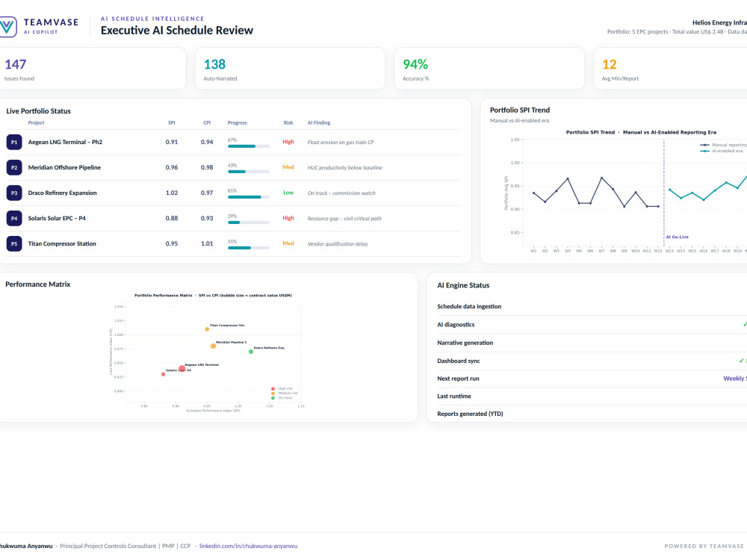Click the P3 badge for Draco Refinery Expansion
Viewport: 747px width, 560px height.
14,193
